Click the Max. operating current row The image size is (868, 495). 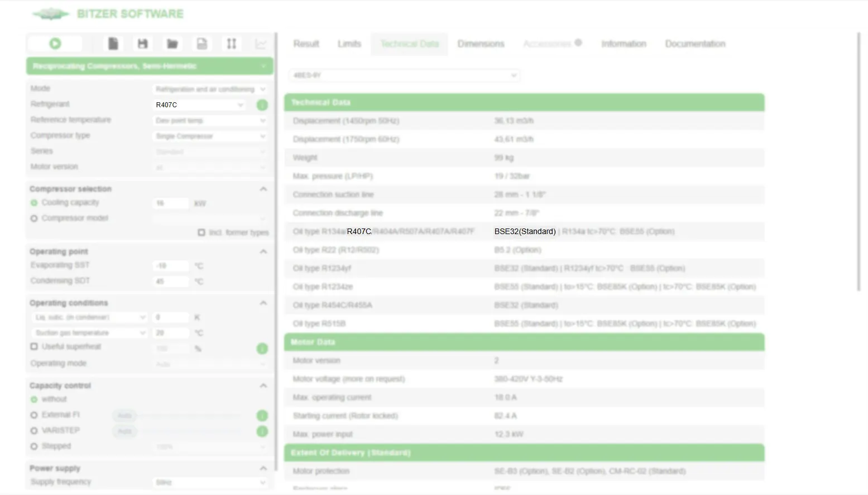[524, 397]
